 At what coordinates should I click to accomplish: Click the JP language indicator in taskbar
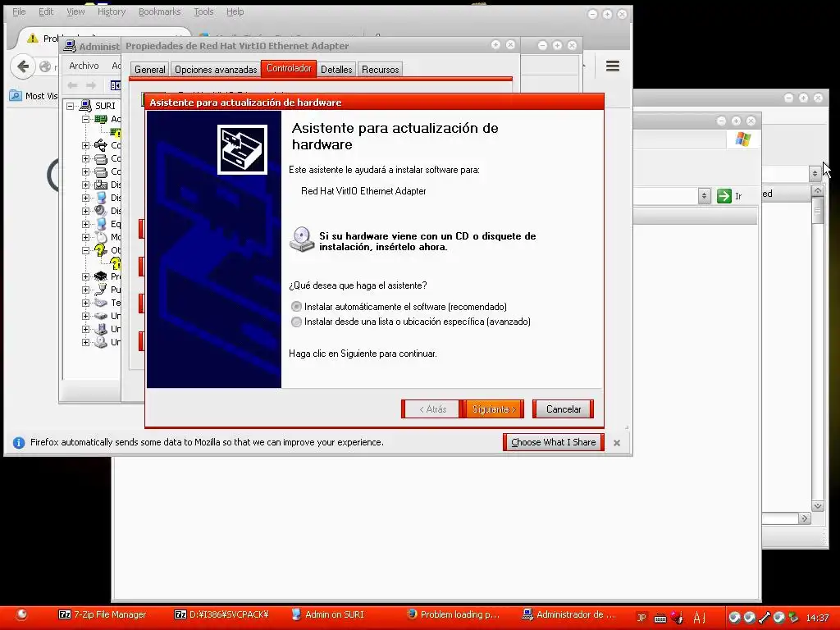pyautogui.click(x=641, y=618)
